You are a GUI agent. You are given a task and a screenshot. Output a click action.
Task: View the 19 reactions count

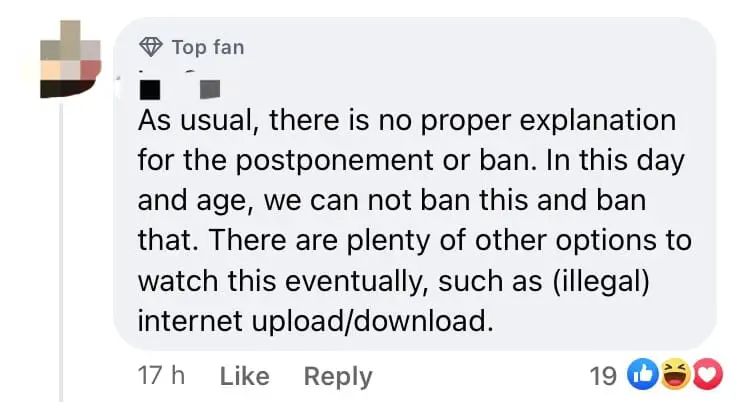tap(603, 376)
